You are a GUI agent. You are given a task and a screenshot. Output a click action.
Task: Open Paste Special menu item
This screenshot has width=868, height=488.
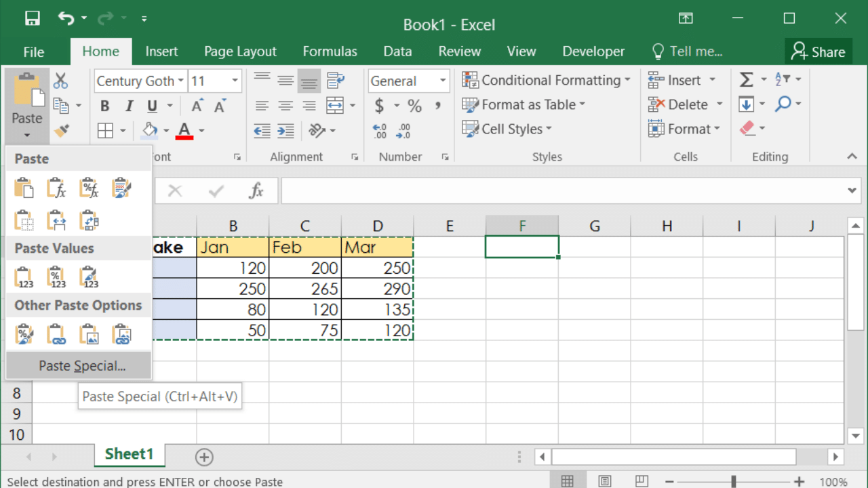click(x=82, y=366)
